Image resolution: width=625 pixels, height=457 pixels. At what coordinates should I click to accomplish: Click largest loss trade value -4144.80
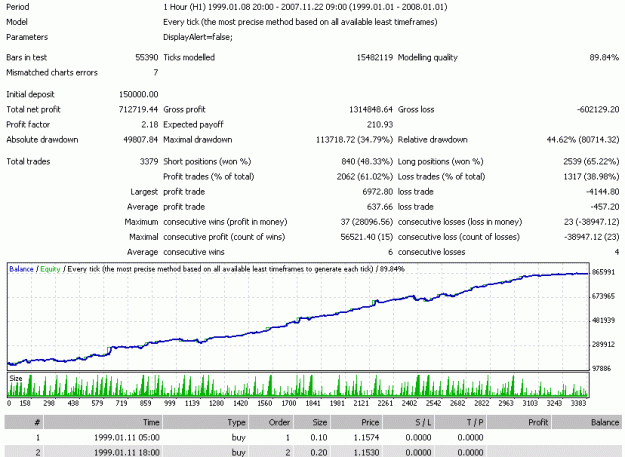(602, 192)
